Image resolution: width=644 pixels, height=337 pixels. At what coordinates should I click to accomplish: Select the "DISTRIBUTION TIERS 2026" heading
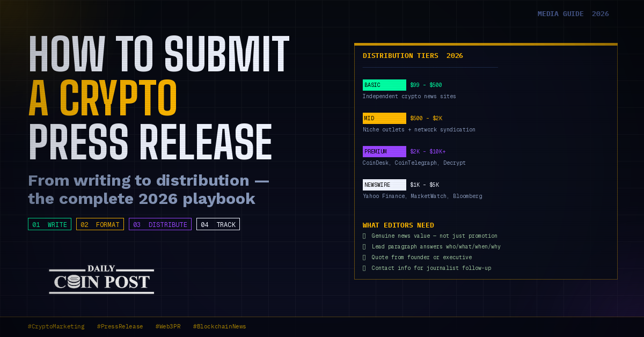413,56
